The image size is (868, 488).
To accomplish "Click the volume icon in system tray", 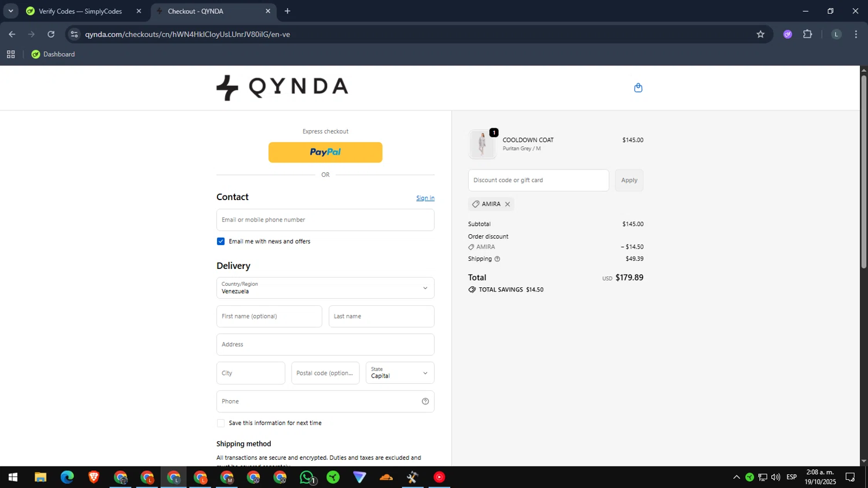I will [775, 477].
